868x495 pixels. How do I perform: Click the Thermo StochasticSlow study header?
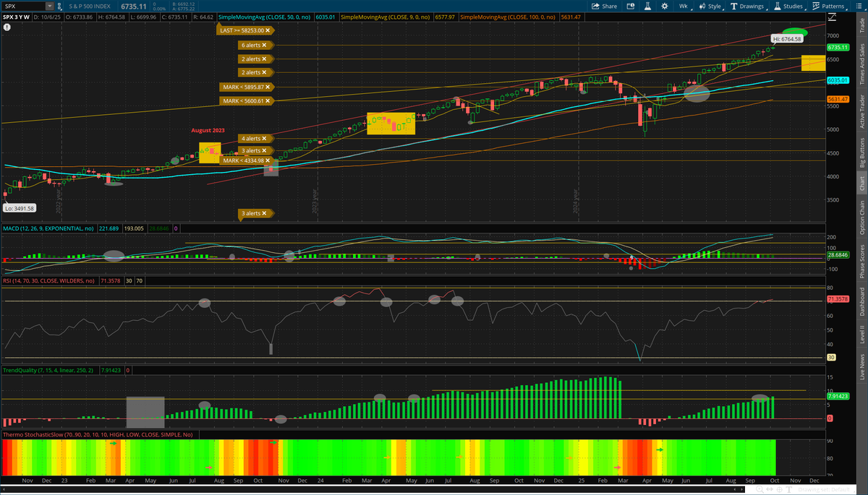(98, 434)
